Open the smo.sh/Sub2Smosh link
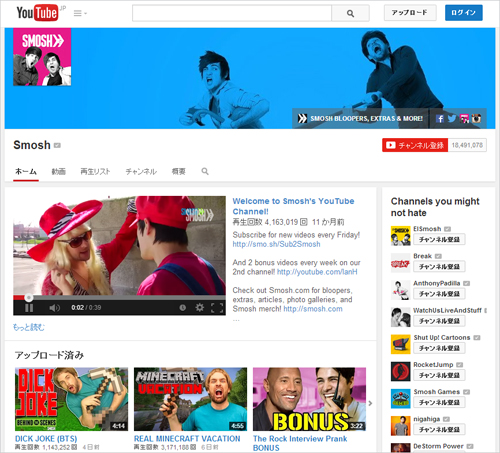This screenshot has height=453, width=500. click(x=276, y=244)
